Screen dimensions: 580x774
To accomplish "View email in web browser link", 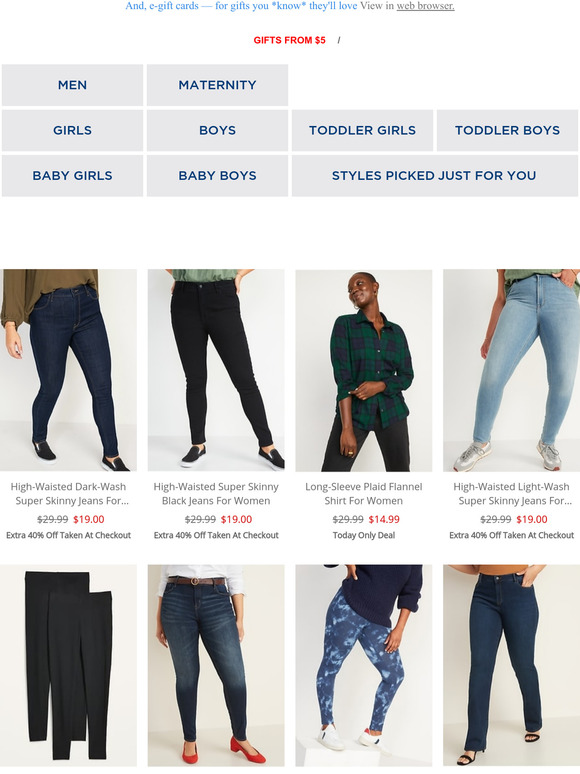I will [x=425, y=6].
